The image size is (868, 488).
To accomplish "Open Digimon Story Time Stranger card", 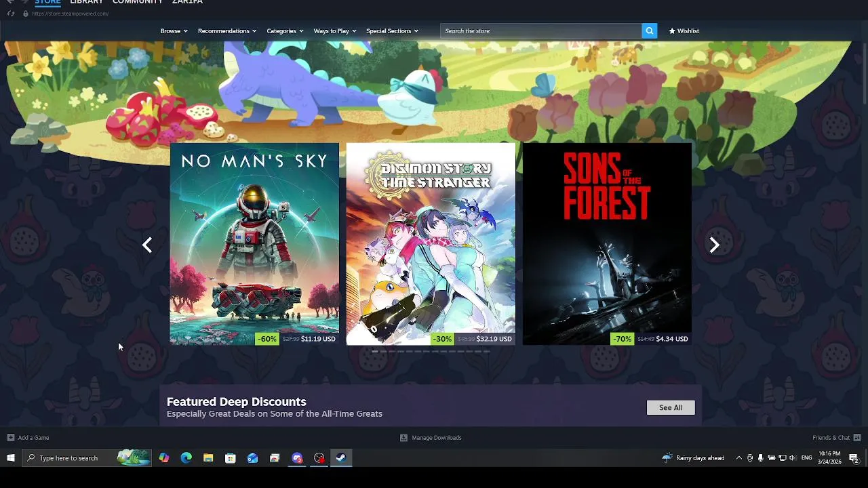I will point(431,244).
